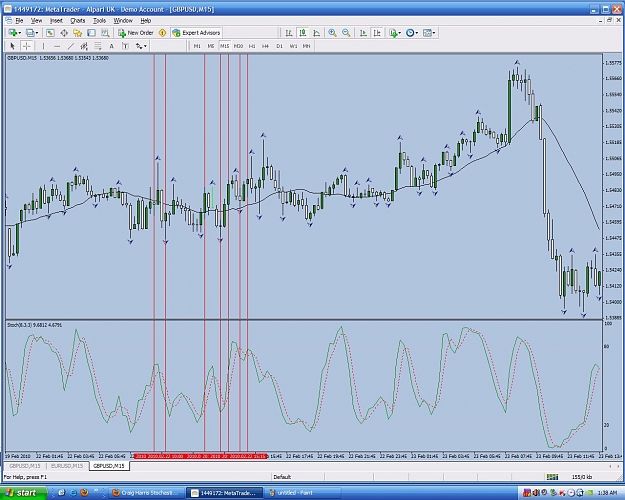
Task: Click the Windows start button
Action: (22, 493)
